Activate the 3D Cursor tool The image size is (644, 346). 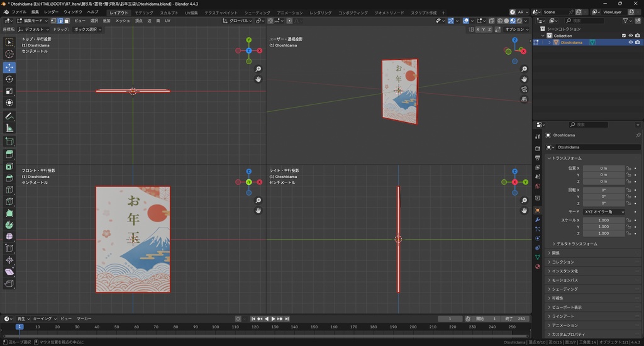click(9, 54)
